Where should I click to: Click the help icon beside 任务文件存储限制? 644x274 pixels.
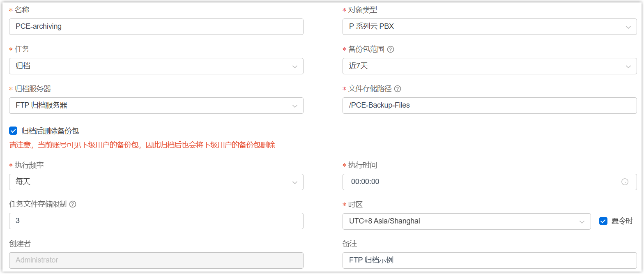pyautogui.click(x=73, y=204)
